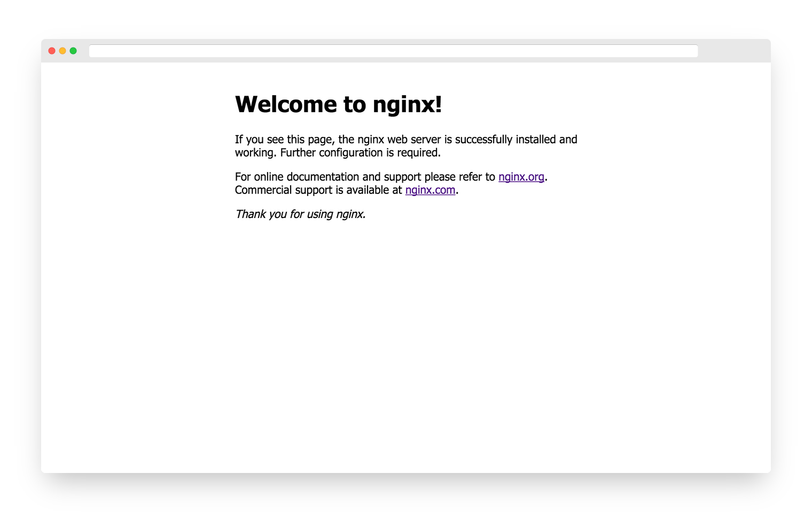Open the nginx.org link
The image size is (812, 512).
pyautogui.click(x=521, y=176)
